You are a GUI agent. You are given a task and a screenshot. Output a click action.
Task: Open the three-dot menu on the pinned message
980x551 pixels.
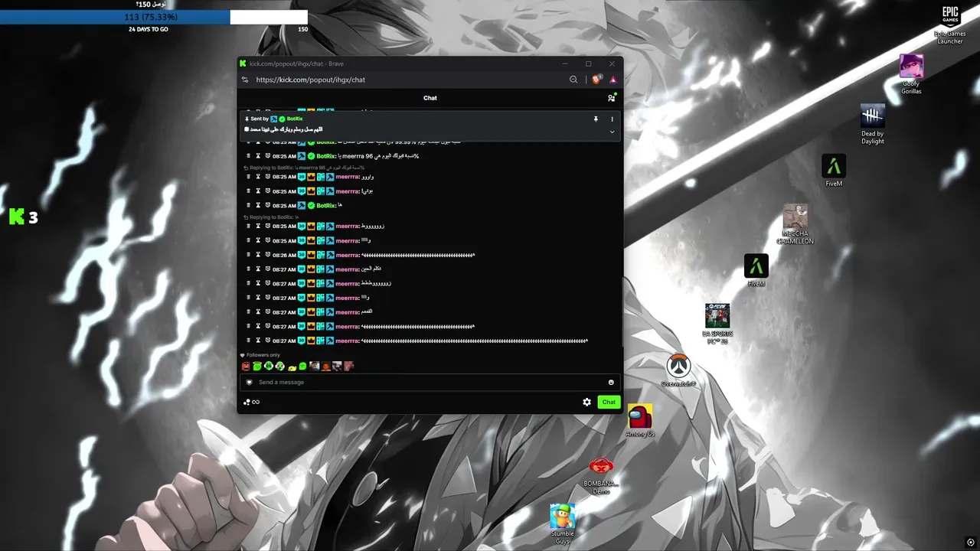(x=612, y=119)
